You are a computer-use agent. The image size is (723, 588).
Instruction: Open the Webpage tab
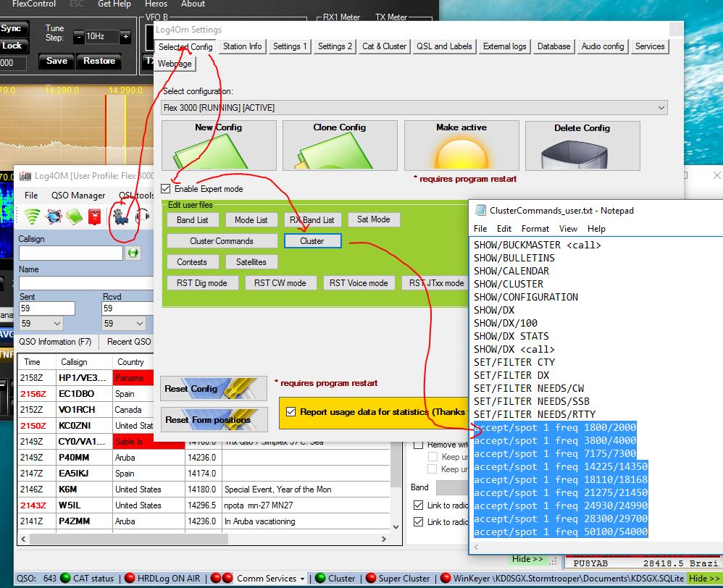click(175, 64)
